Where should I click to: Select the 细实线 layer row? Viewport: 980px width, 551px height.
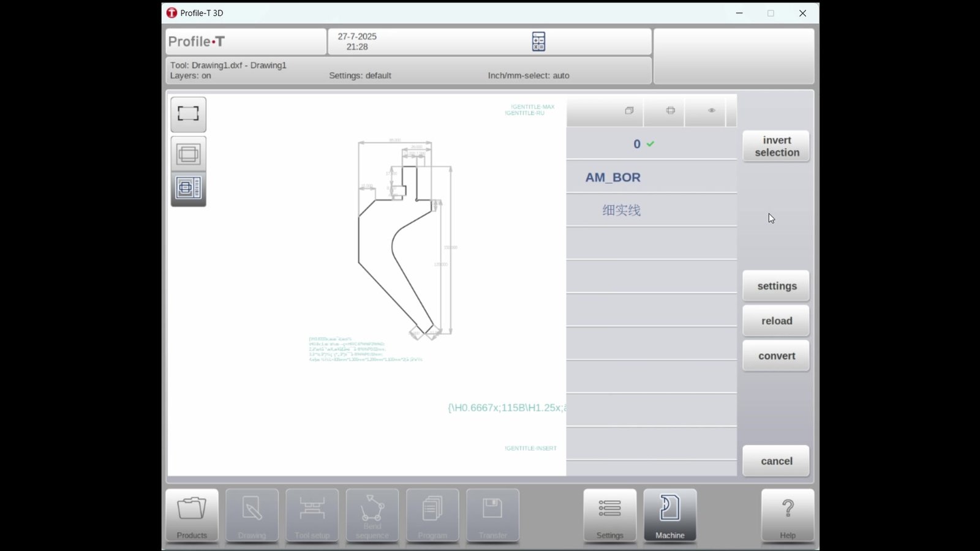[x=651, y=211]
